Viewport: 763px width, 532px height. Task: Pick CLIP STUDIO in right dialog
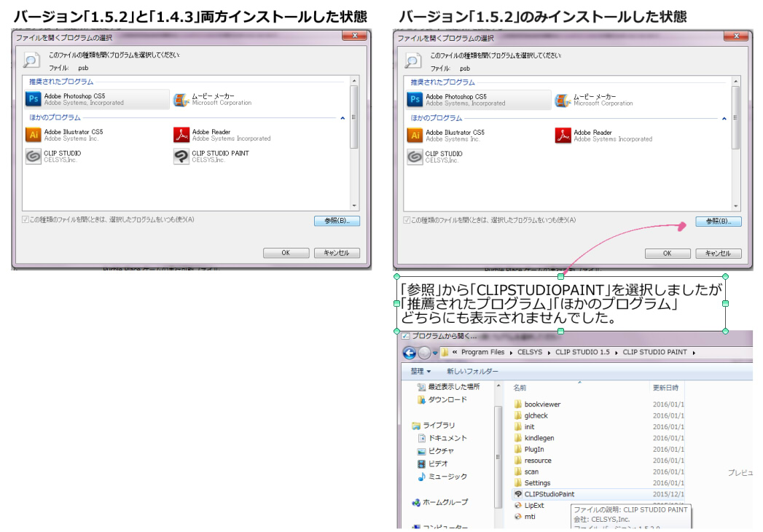click(x=434, y=157)
